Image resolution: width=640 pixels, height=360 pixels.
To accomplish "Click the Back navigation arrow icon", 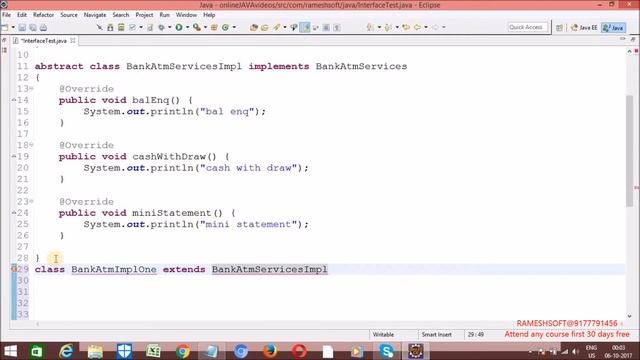I will coord(417,27).
